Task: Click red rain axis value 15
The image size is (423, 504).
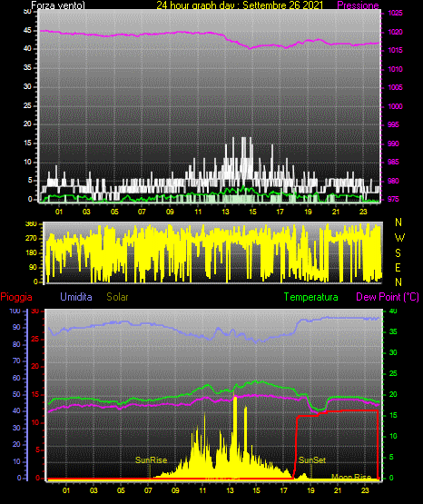Action: tap(35, 394)
